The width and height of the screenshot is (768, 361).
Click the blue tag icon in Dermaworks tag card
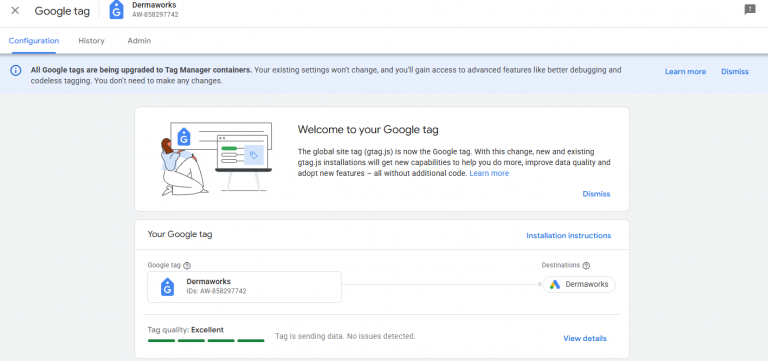pos(168,287)
